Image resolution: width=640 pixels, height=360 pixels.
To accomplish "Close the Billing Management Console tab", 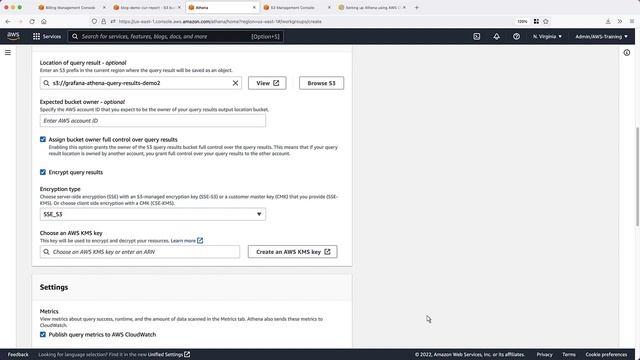I will pos(104,7).
